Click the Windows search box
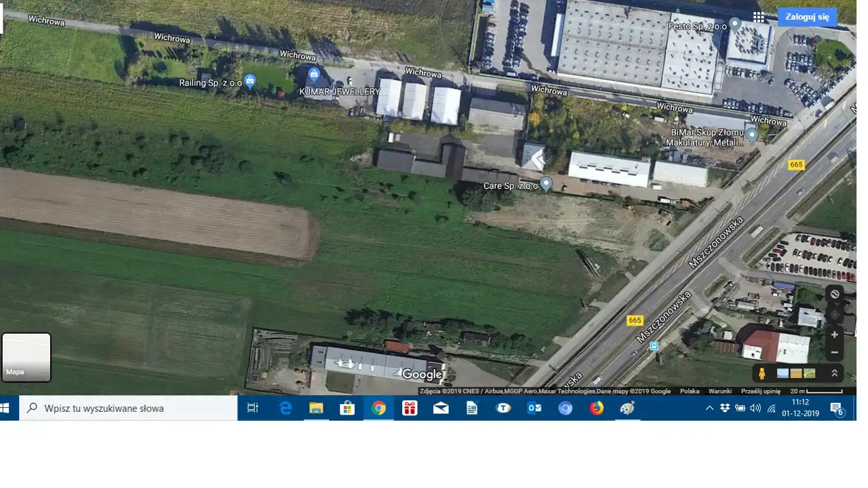 point(129,408)
